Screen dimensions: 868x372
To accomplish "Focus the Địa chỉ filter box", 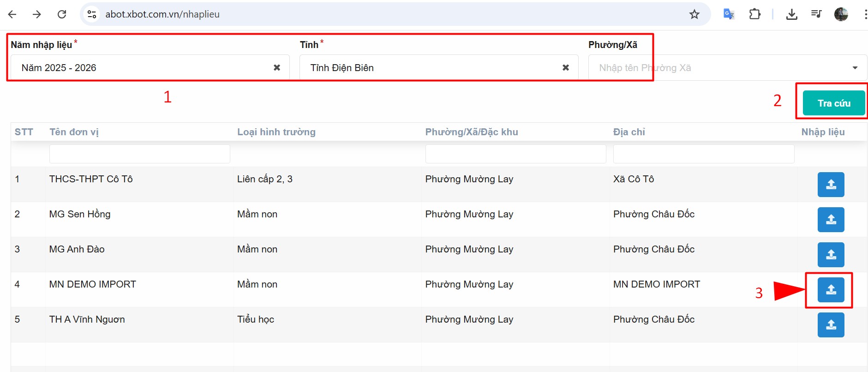I will coord(703,154).
